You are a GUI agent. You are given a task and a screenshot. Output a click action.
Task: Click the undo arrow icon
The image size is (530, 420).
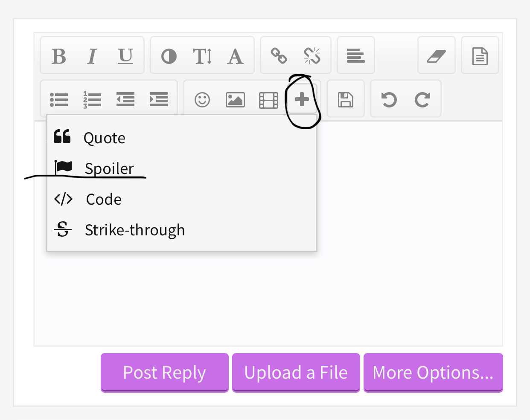389,100
